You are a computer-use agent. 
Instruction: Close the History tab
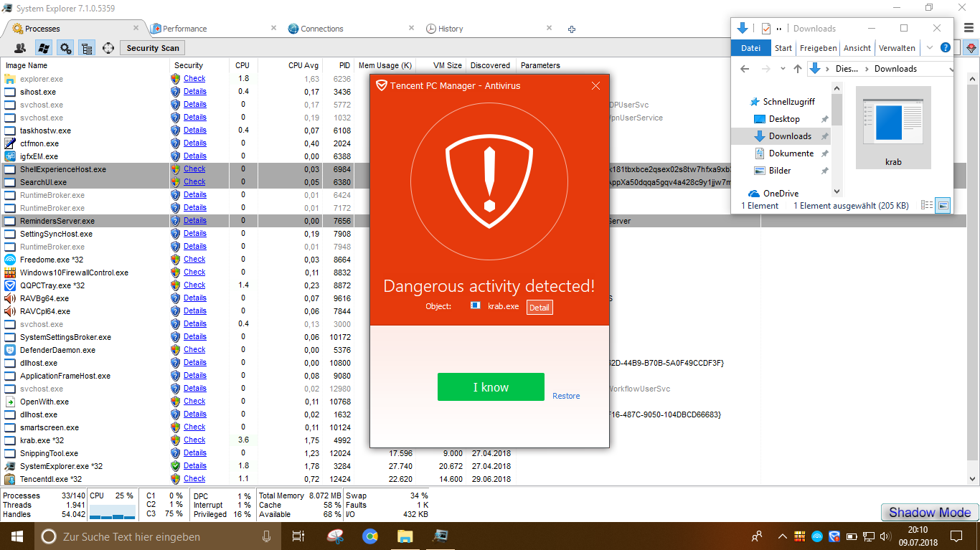point(549,28)
